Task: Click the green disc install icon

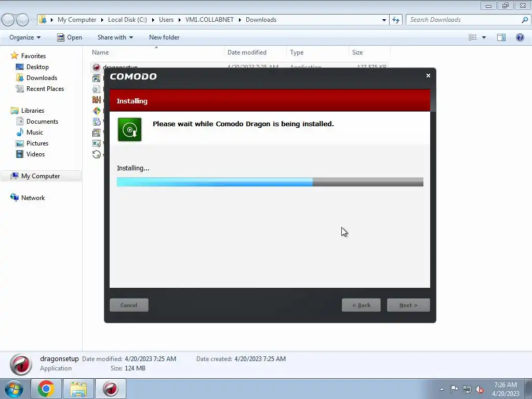Action: pos(129,129)
